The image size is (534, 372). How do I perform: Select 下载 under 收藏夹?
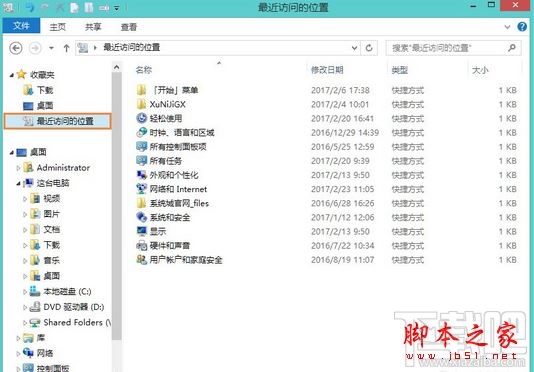pos(45,90)
